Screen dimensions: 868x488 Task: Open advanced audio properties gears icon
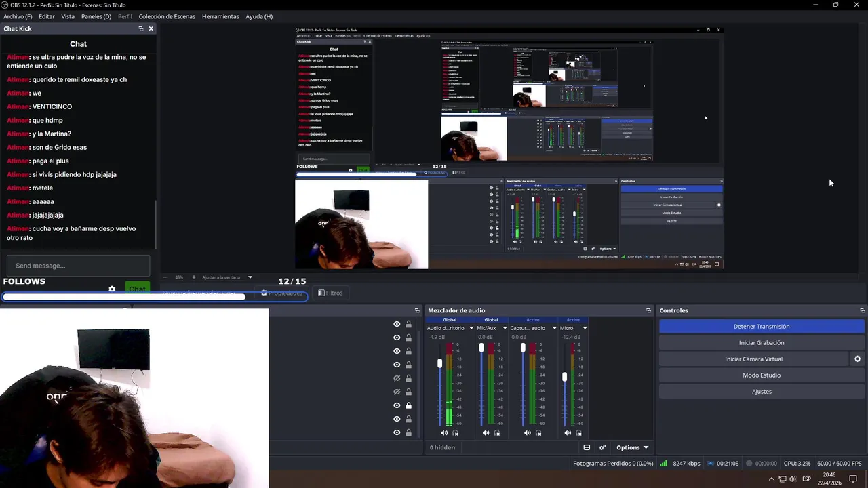(x=602, y=447)
